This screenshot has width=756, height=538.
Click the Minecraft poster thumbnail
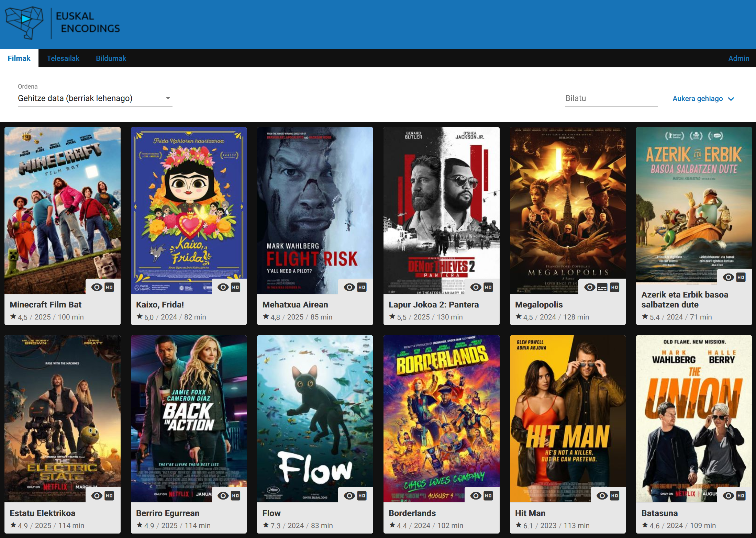(x=63, y=210)
